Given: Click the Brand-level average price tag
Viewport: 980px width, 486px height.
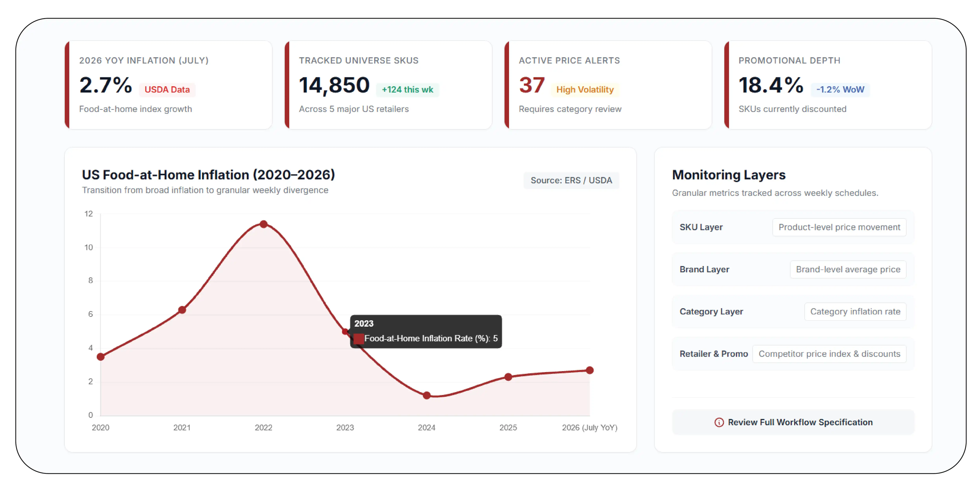Looking at the screenshot, I should (848, 269).
